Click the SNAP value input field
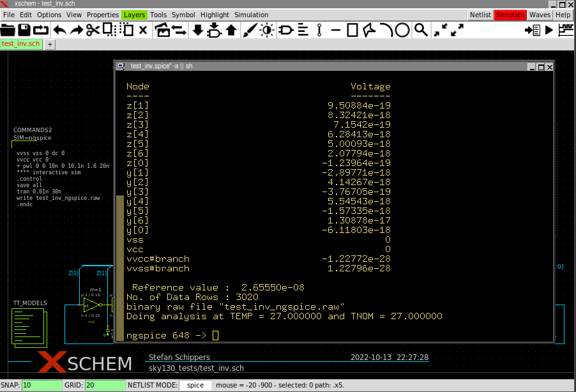The image size is (576, 392). tap(41, 386)
